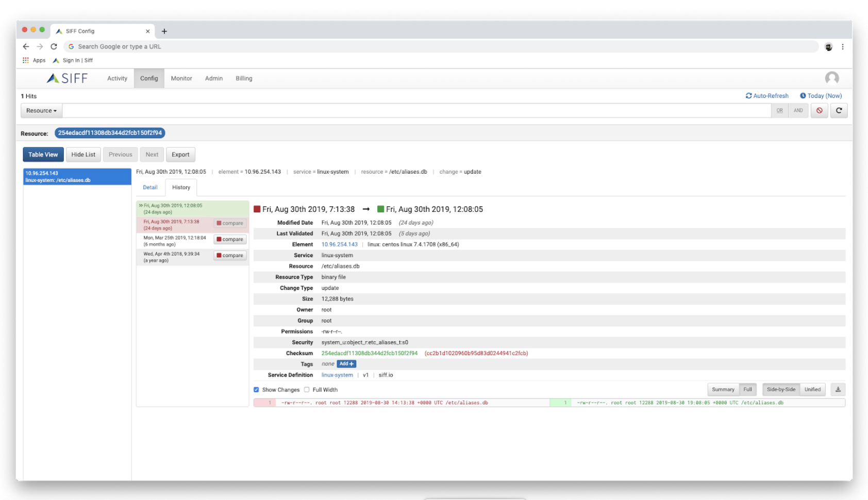868x500 pixels.
Task: Download the diff with the download icon
Action: pos(838,390)
